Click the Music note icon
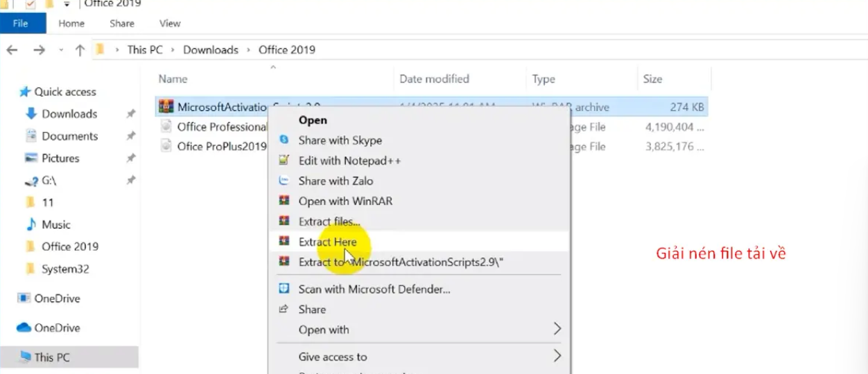This screenshot has width=868, height=374. tap(31, 224)
